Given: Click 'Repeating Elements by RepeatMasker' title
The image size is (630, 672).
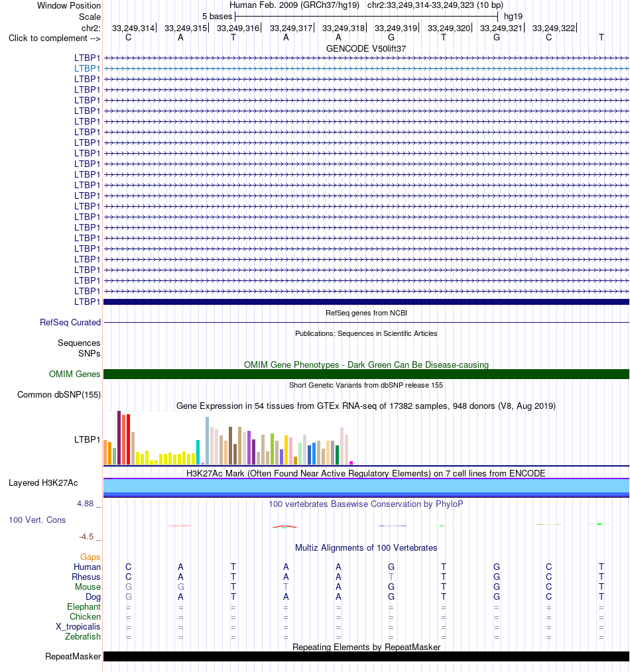Looking at the screenshot, I should tap(366, 647).
